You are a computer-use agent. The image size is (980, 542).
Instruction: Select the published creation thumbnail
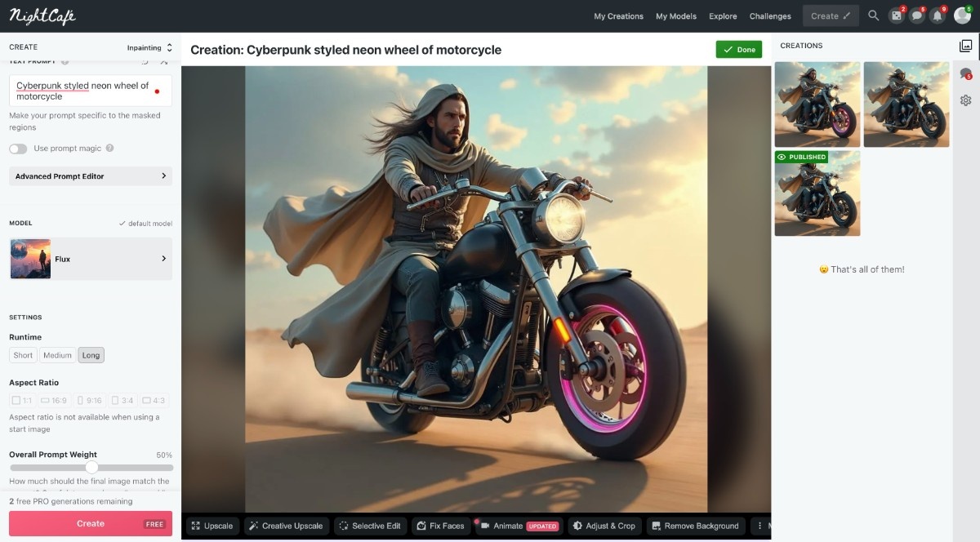point(817,193)
